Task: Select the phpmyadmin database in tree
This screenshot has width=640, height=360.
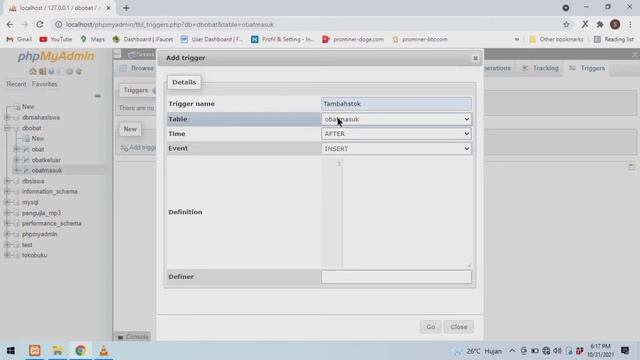Action: coord(40,234)
